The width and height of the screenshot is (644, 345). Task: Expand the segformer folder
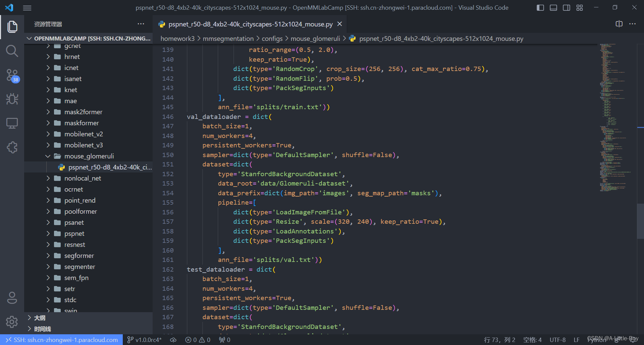point(48,256)
